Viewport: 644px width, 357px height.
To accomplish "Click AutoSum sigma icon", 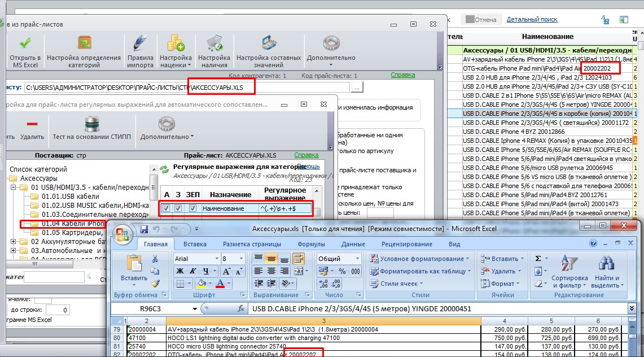I will point(538,258).
